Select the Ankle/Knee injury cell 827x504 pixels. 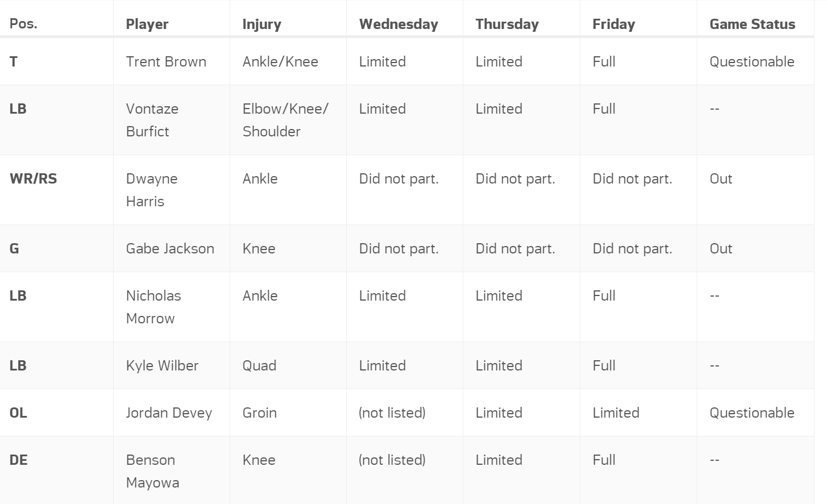[280, 61]
